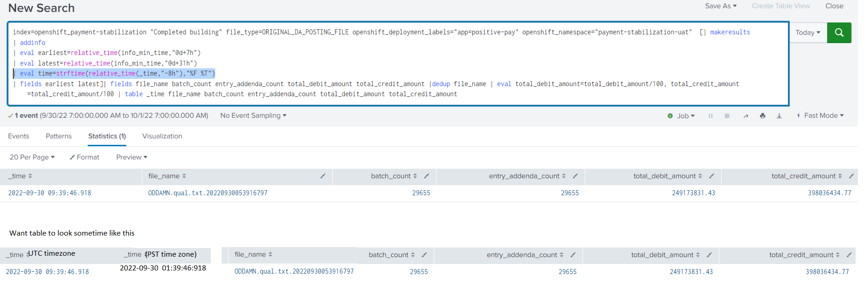Image resolution: width=868 pixels, height=297 pixels.
Task: Click the 2022-09-30 09:39:46.918 time cell
Action: pos(50,193)
